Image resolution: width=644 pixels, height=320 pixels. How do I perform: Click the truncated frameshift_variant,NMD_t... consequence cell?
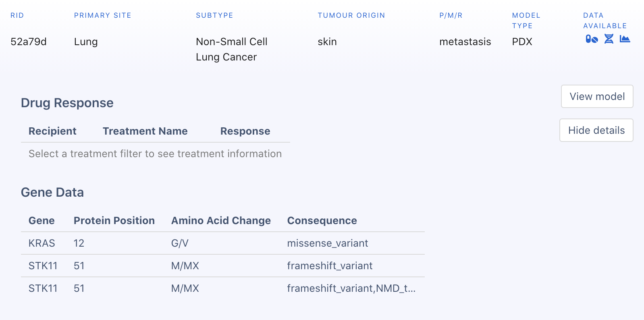point(351,288)
